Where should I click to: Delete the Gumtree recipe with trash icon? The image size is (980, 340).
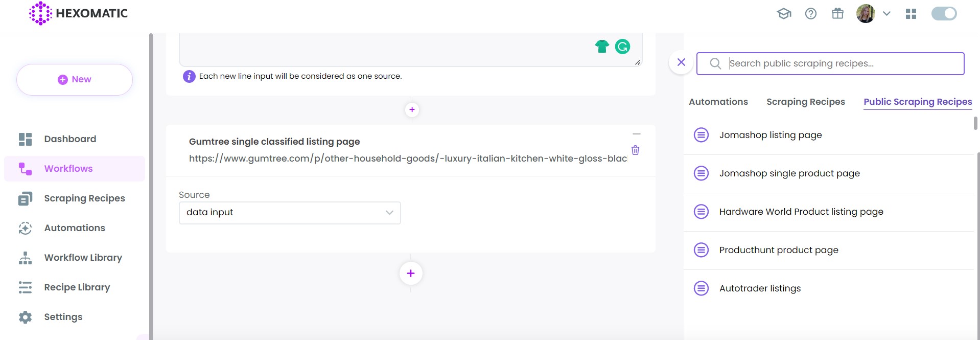(635, 150)
